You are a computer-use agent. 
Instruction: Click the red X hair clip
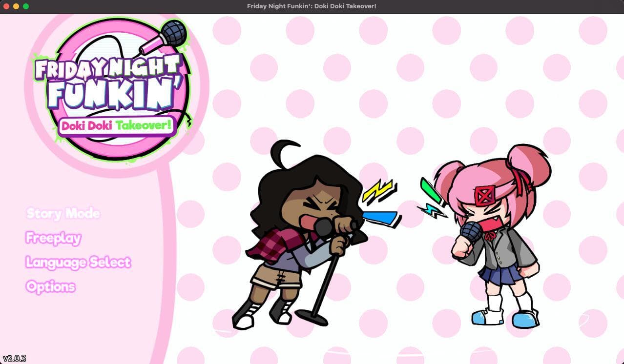485,196
